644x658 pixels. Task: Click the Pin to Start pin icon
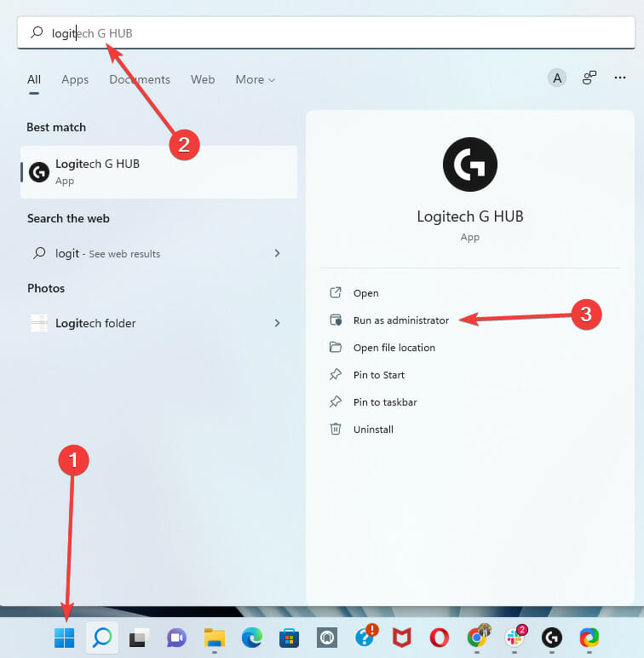pyautogui.click(x=336, y=374)
